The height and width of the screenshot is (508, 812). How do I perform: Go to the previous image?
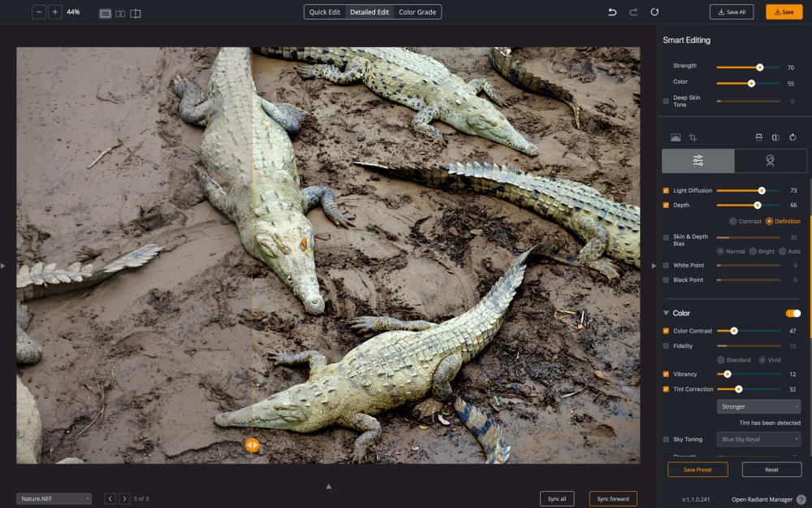point(110,499)
